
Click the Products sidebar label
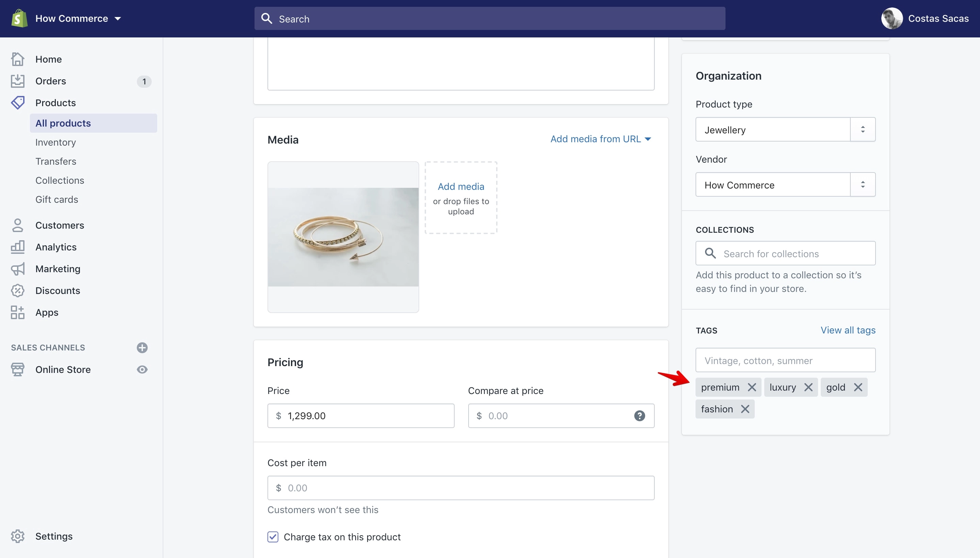click(55, 103)
